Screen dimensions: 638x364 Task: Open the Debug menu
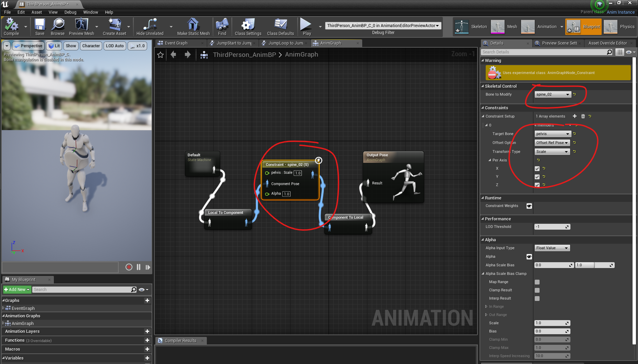tap(70, 12)
